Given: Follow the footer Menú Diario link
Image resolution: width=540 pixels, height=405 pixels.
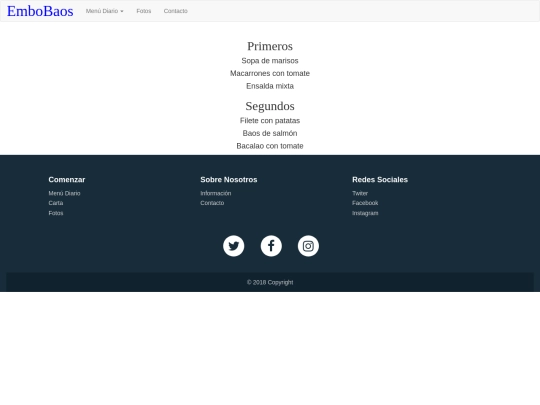Looking at the screenshot, I should (x=64, y=193).
